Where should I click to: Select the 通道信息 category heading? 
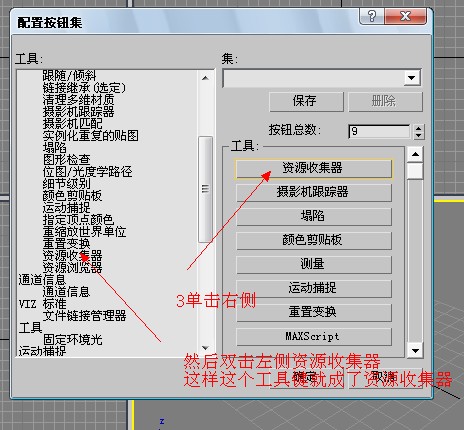click(42, 279)
